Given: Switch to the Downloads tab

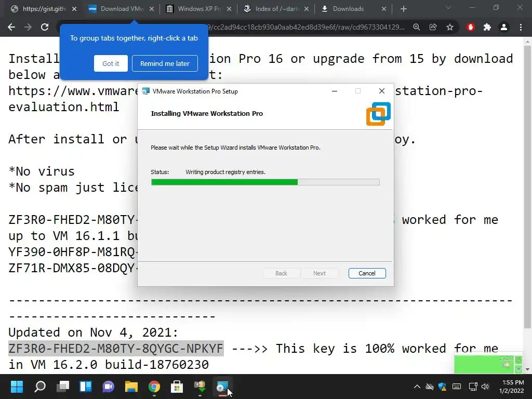Looking at the screenshot, I should (x=348, y=9).
